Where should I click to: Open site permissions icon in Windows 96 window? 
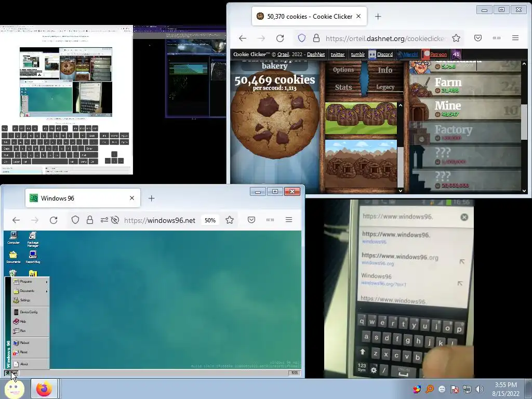(104, 220)
